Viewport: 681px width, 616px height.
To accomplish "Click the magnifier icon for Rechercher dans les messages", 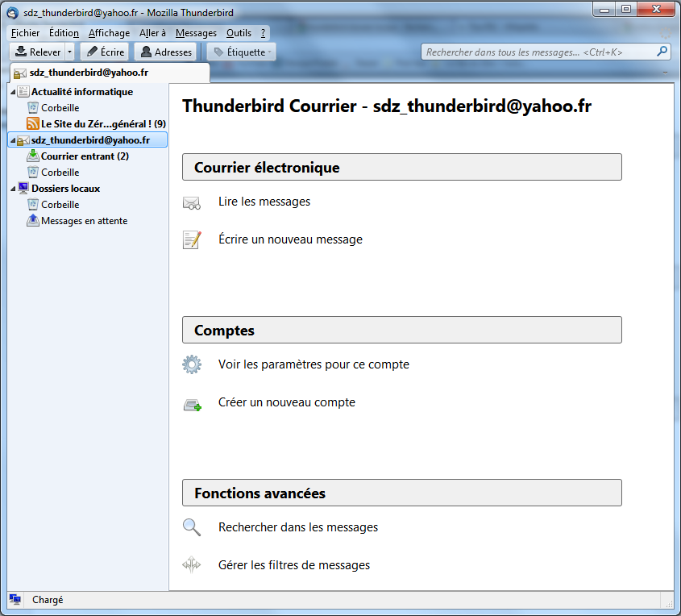I will coord(191,527).
